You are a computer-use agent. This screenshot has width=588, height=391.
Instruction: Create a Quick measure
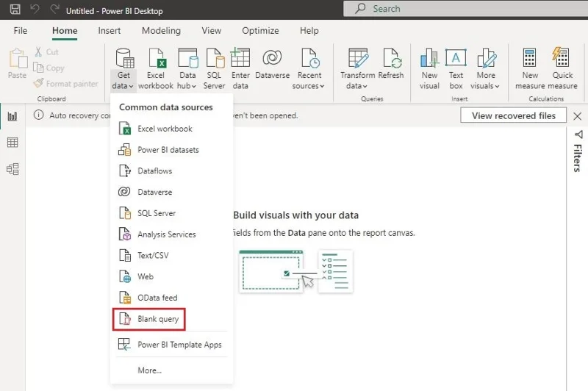coord(562,69)
